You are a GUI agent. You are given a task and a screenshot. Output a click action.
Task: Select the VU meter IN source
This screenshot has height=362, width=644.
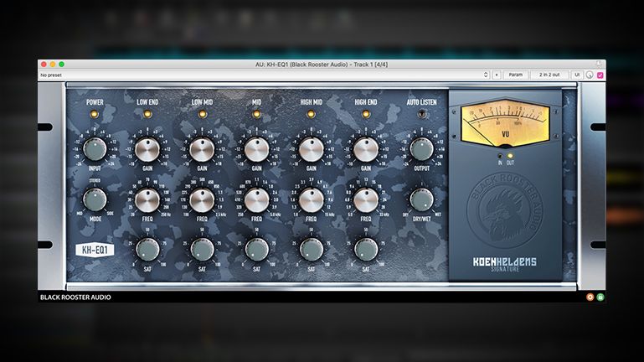point(500,156)
